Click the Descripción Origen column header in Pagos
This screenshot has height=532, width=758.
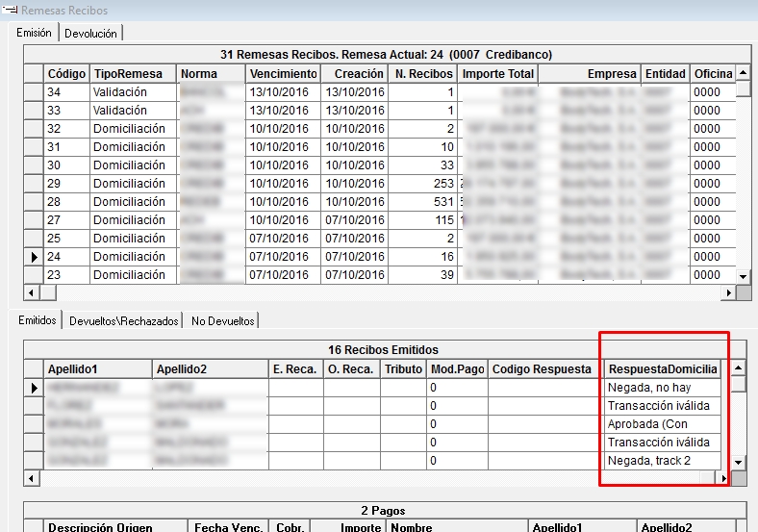coord(115,526)
